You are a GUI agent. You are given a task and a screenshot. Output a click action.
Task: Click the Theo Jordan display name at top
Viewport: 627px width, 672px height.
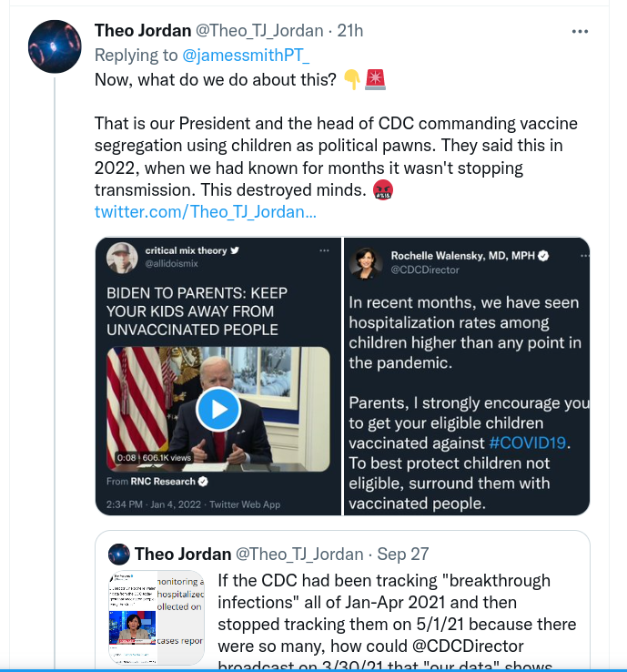143,31
